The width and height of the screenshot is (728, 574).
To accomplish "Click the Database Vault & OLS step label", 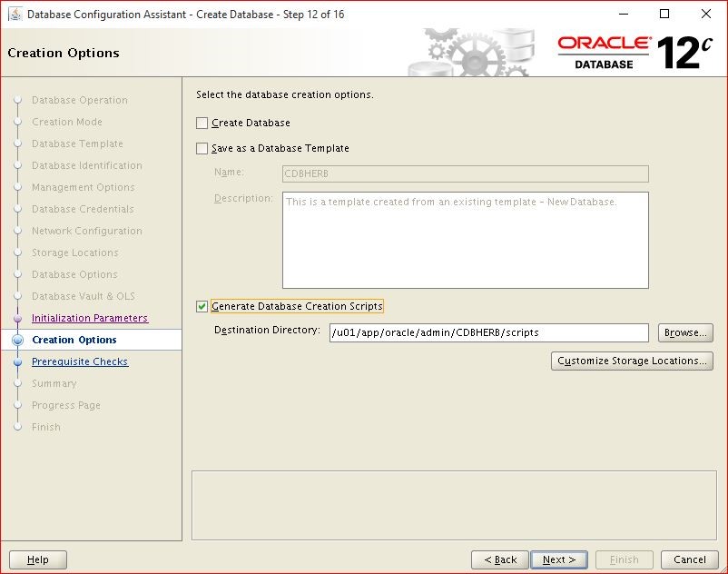I will click(84, 296).
